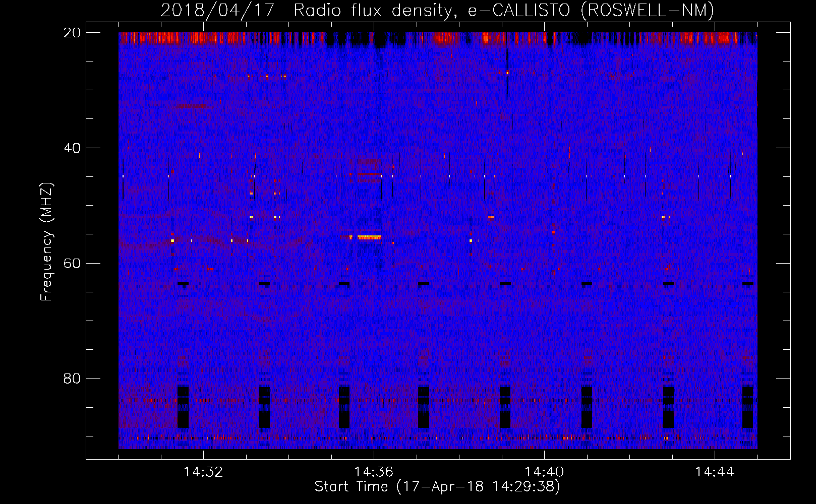The width and height of the screenshot is (816, 504).
Task: Click the 80 MHz frequency tick label
Action: 72,379
